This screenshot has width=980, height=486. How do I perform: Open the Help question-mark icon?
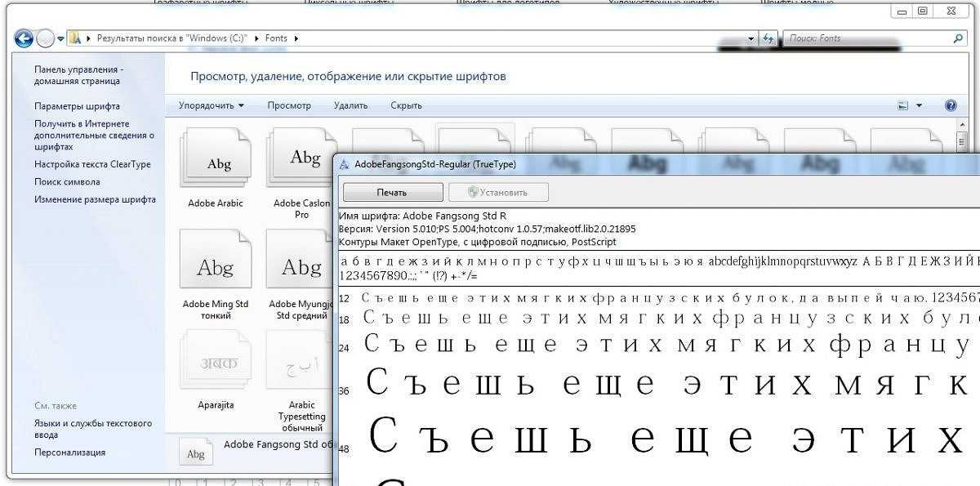(x=951, y=105)
